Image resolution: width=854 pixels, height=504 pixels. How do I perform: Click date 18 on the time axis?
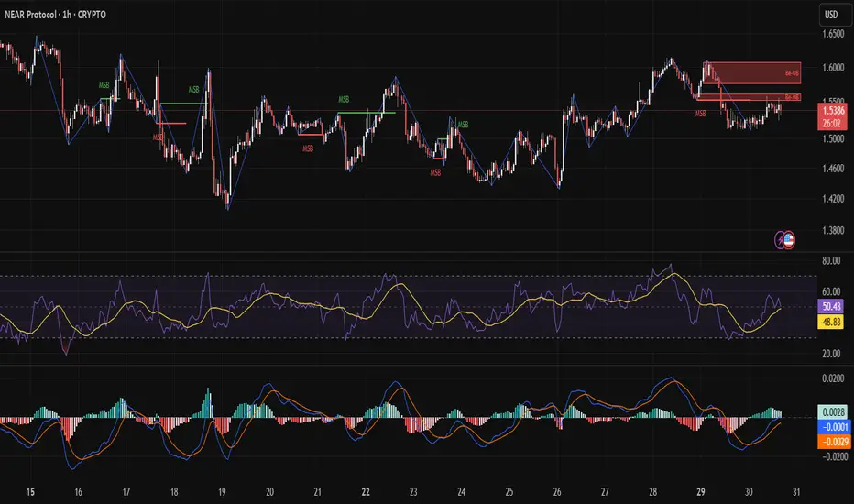coord(174,492)
